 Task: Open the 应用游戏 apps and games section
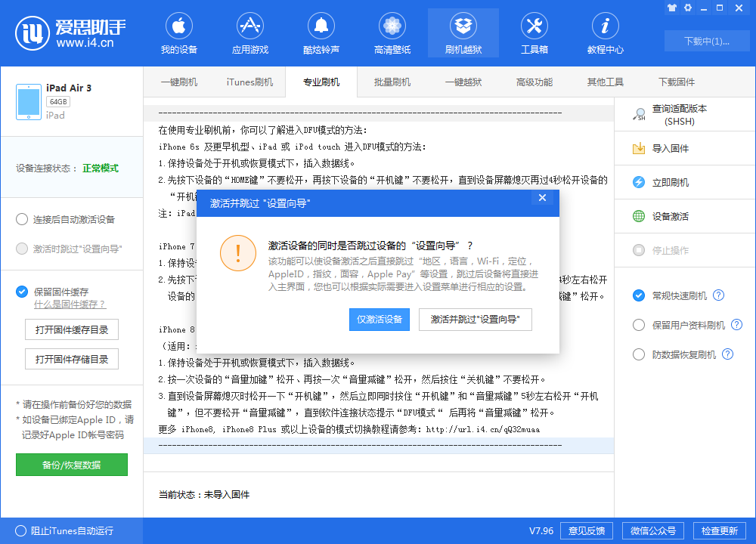point(249,32)
